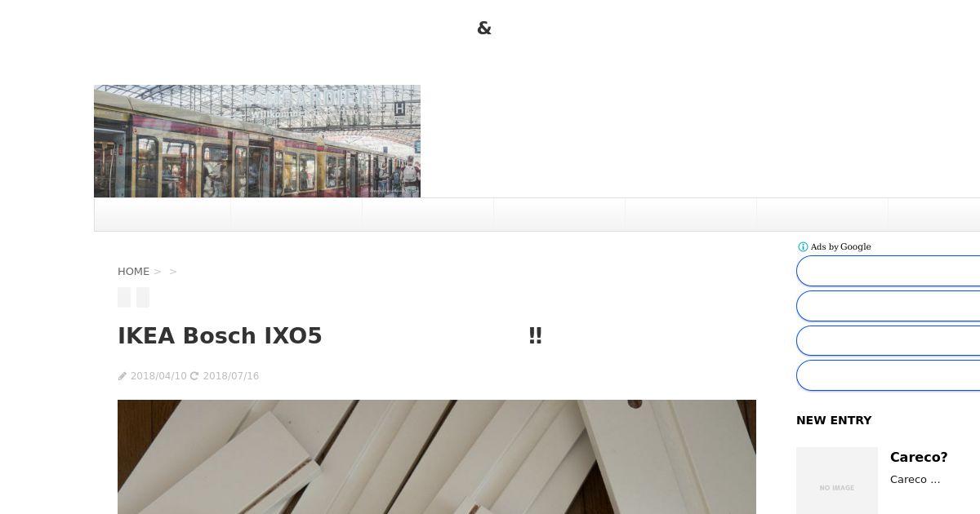The image size is (980, 514).
Task: Open the train station header banner image
Action: tap(257, 141)
